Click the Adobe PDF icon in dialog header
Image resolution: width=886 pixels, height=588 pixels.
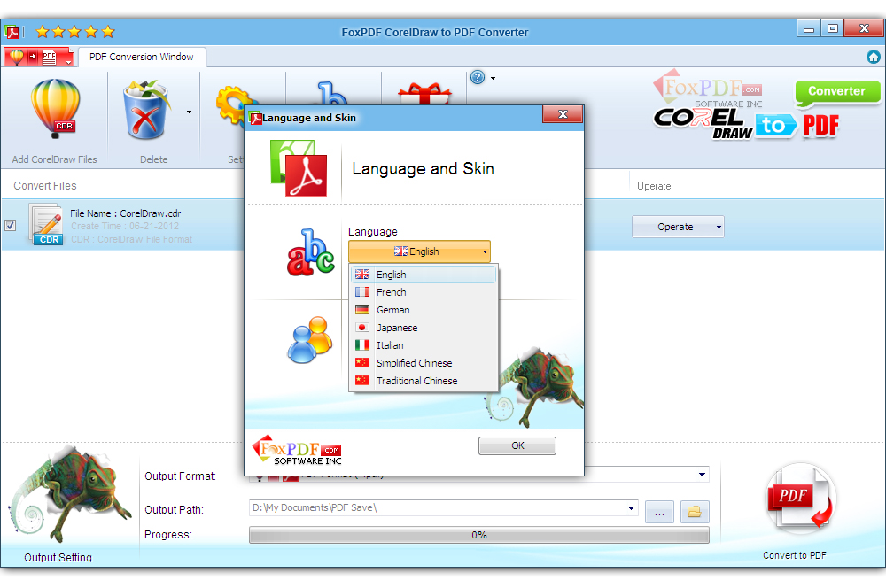[x=299, y=168]
